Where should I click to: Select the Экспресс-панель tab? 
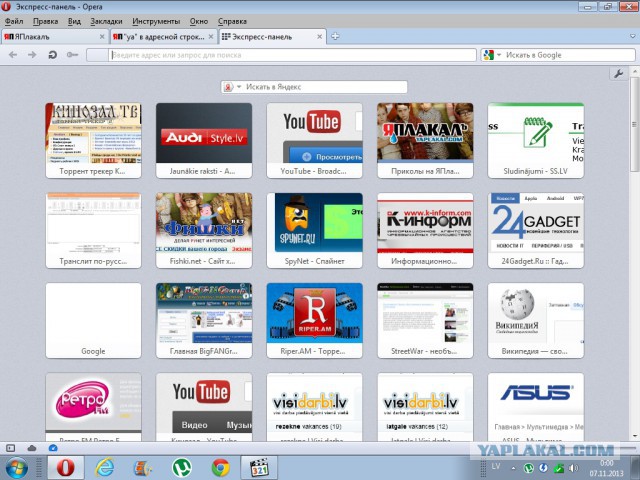272,37
